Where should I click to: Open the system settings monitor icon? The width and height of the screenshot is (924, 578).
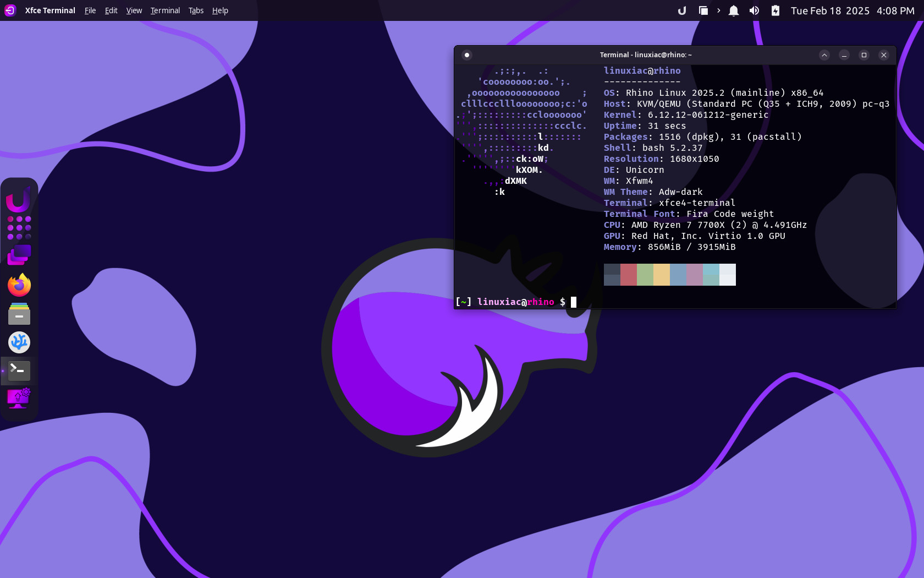coord(19,399)
